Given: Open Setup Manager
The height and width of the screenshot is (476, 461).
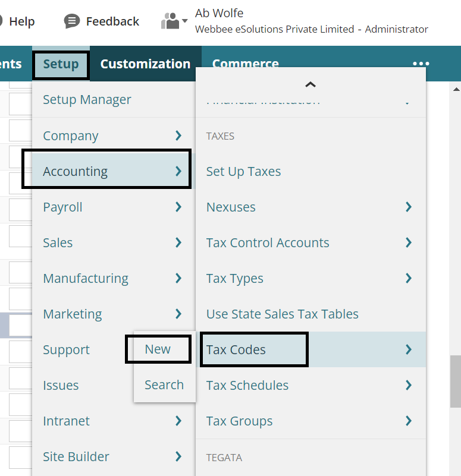Looking at the screenshot, I should 87,100.
